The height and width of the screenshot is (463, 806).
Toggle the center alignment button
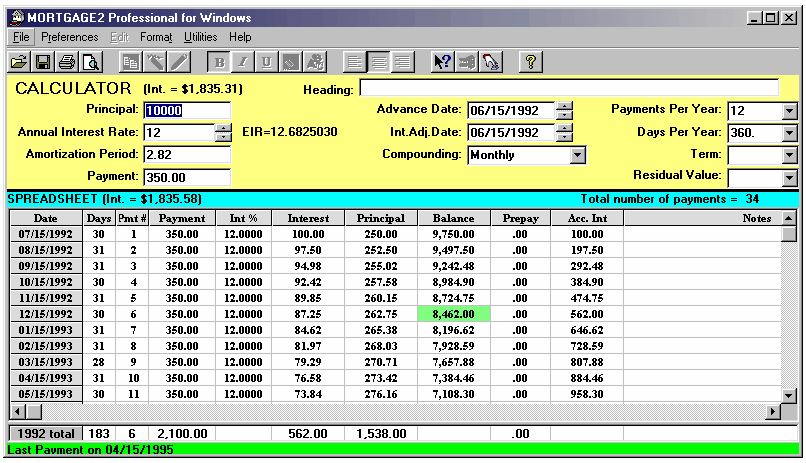[x=379, y=62]
